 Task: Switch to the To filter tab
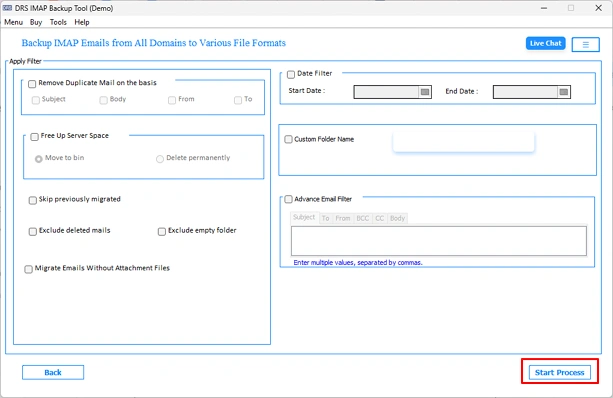tap(325, 218)
